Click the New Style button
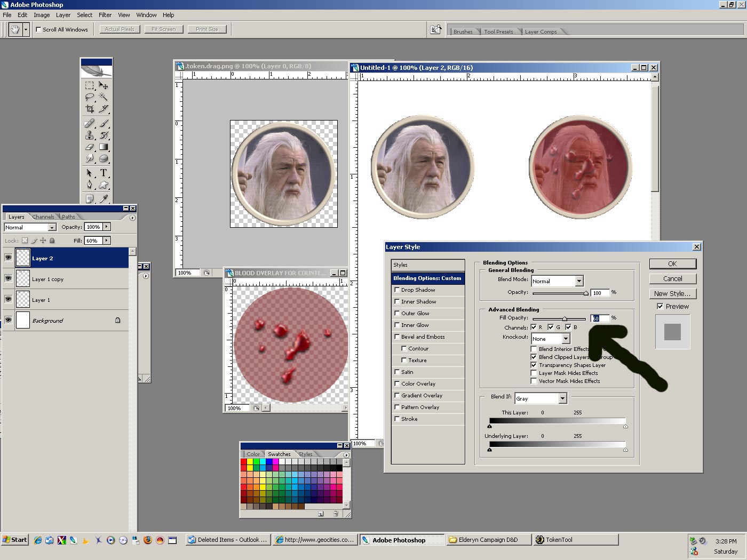Viewport: 747px width, 560px height. click(x=672, y=294)
